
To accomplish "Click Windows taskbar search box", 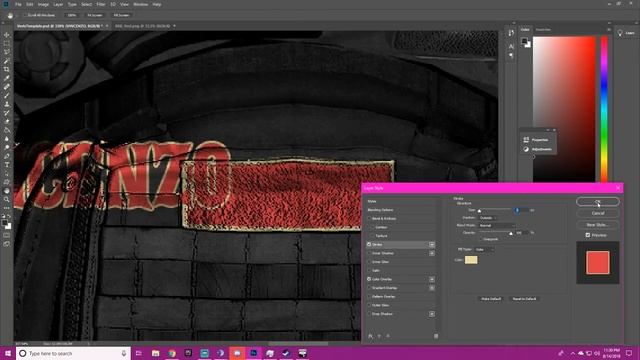I will point(73,353).
